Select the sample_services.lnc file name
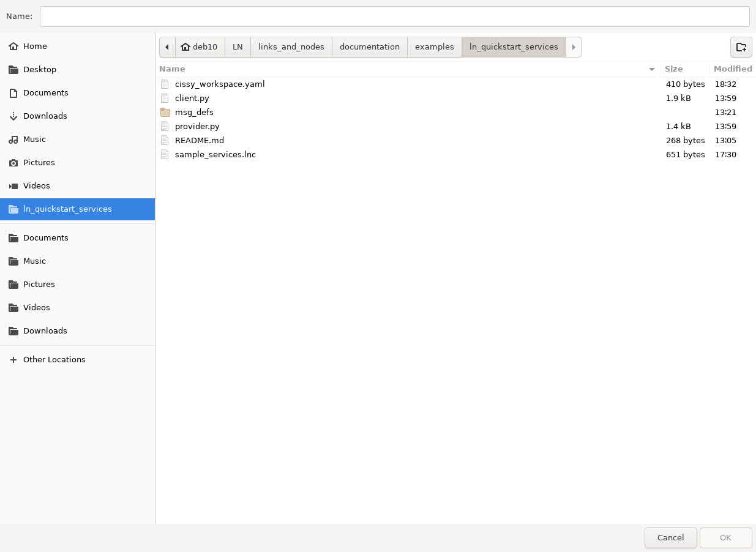The image size is (756, 552). coord(215,154)
